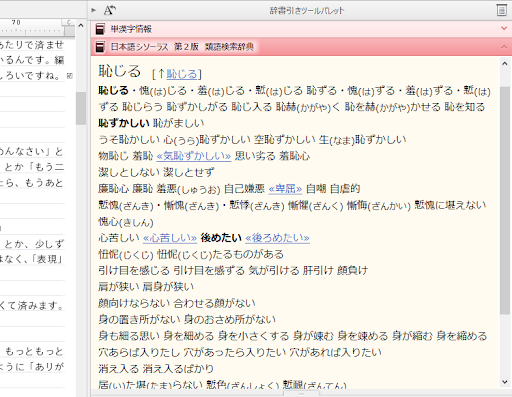The height and width of the screenshot is (397, 512).
Task: Open the «心苦しい» cross-reference link
Action: 170,238
